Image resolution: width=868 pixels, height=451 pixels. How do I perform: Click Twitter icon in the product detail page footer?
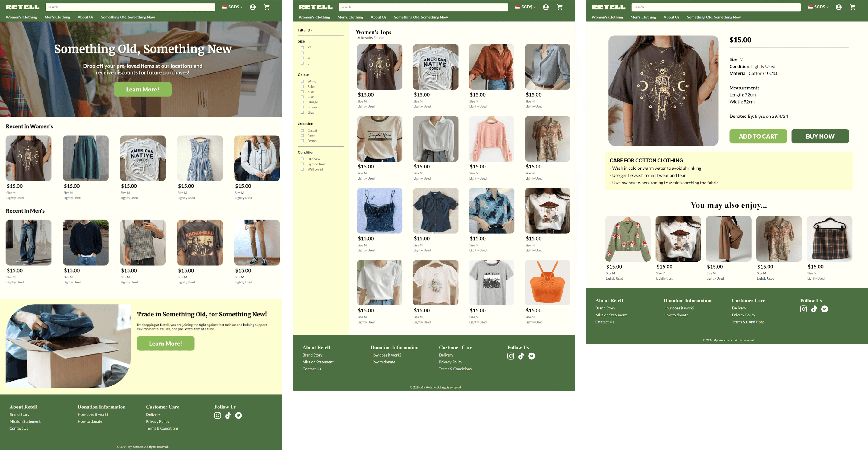tap(824, 309)
